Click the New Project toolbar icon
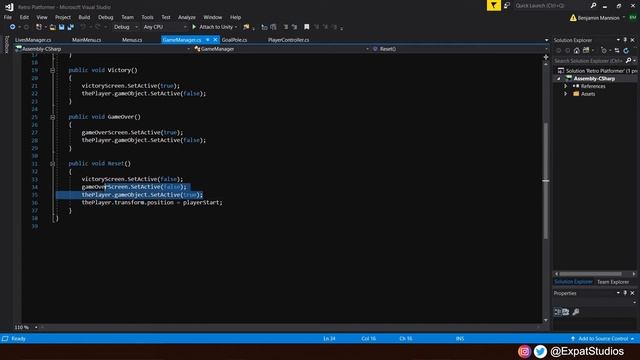The height and width of the screenshot is (360, 640). (x=39, y=27)
